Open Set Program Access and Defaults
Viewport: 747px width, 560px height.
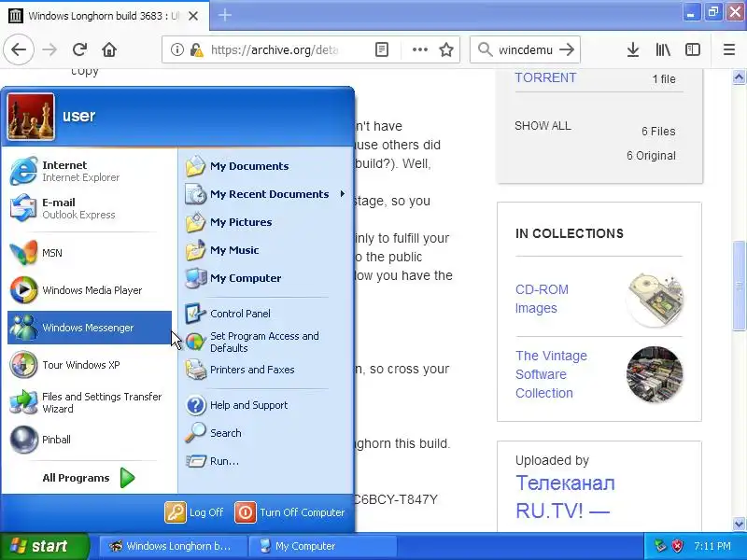tap(265, 342)
